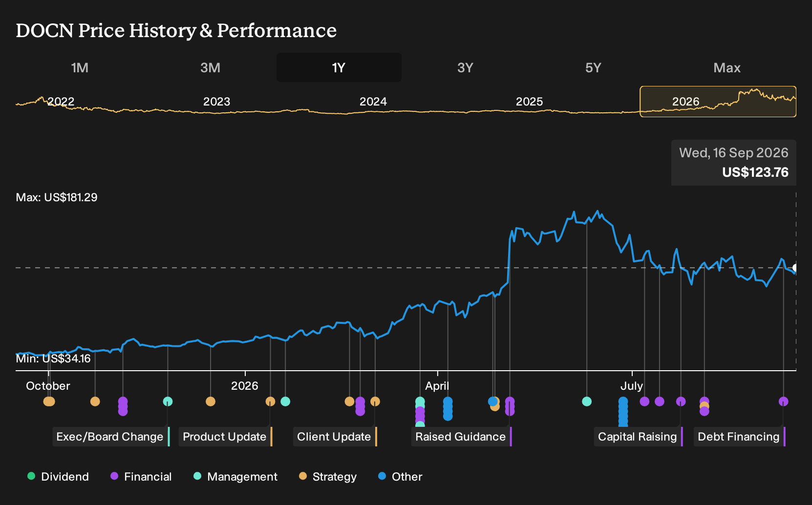This screenshot has height=505, width=812.
Task: Open the Debt Financing event label
Action: click(739, 437)
